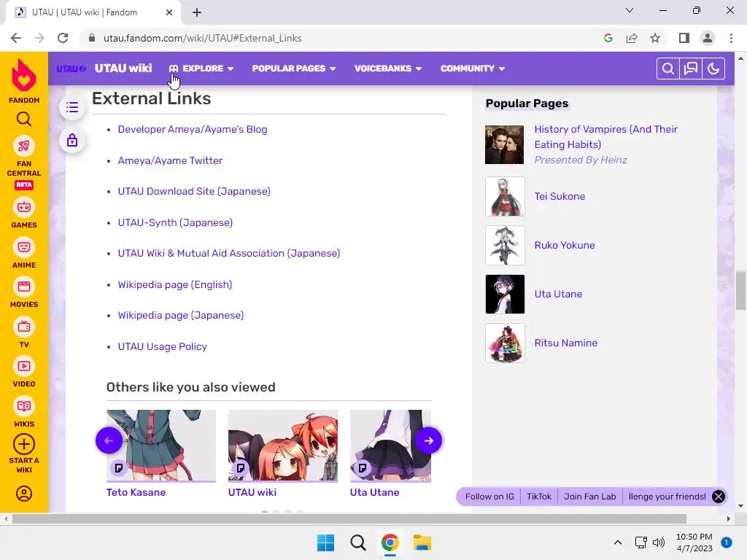Open the wiki discussions icon

pos(691,69)
